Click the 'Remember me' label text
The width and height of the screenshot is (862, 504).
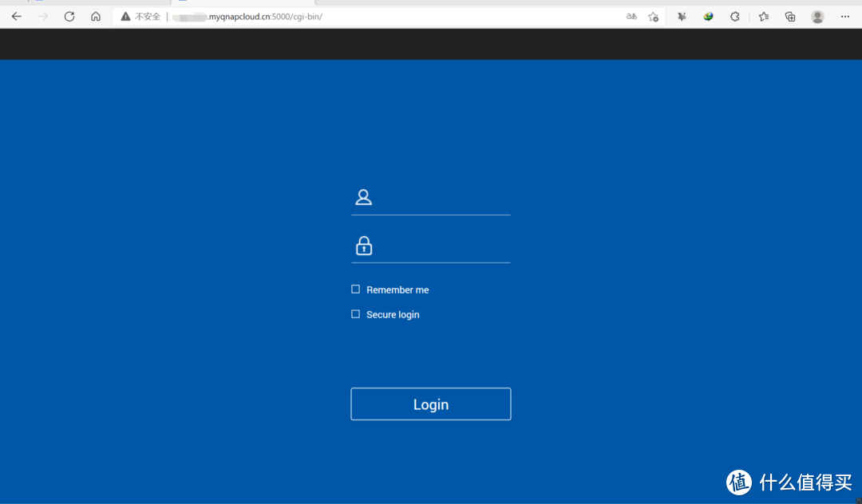tap(397, 290)
